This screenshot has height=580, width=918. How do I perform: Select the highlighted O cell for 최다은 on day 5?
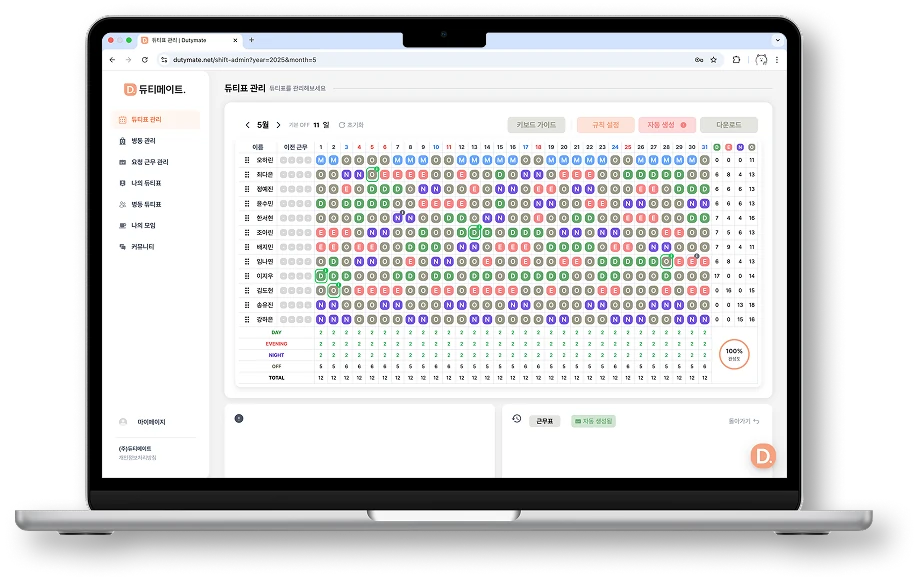point(372,174)
